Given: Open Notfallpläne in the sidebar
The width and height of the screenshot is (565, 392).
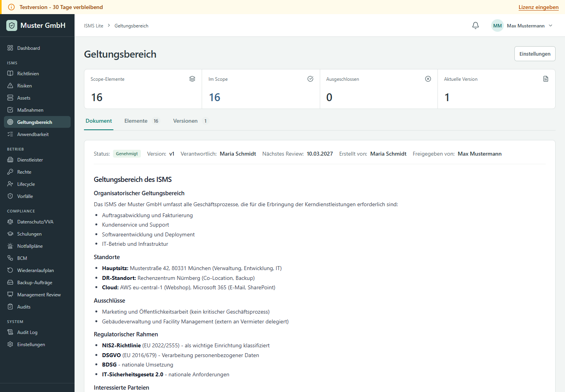Looking at the screenshot, I should tap(37, 246).
